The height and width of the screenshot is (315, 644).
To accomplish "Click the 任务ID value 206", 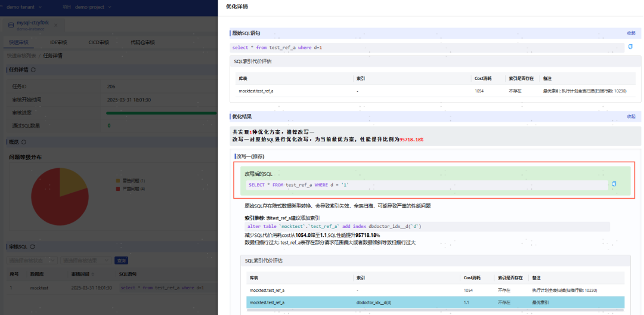I will 110,87.
